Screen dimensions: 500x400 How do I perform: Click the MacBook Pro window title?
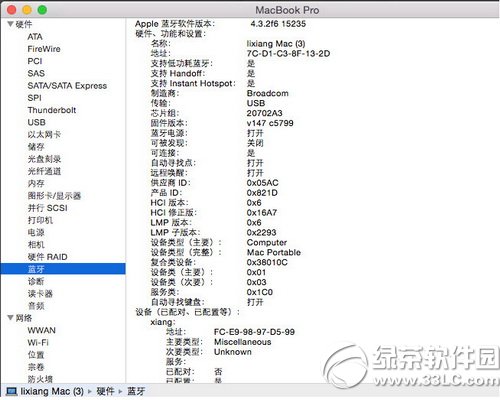[x=287, y=10]
